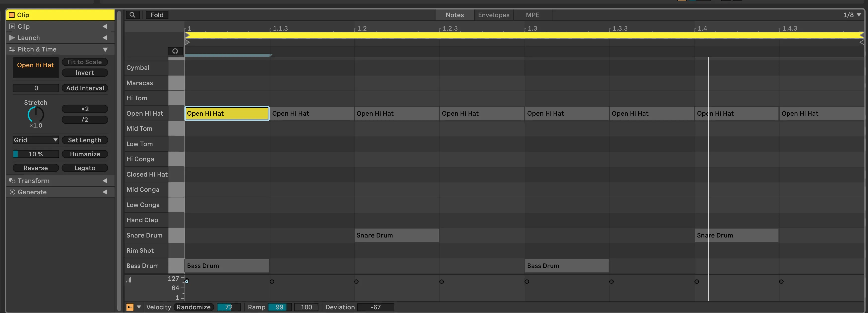Collapse the Transform section with its chevron
Screen dimensions: 868x313
click(x=105, y=180)
